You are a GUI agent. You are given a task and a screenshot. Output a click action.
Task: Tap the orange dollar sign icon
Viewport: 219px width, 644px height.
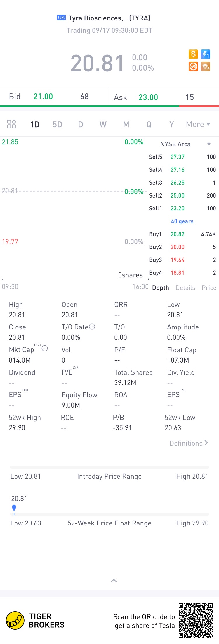click(x=193, y=54)
